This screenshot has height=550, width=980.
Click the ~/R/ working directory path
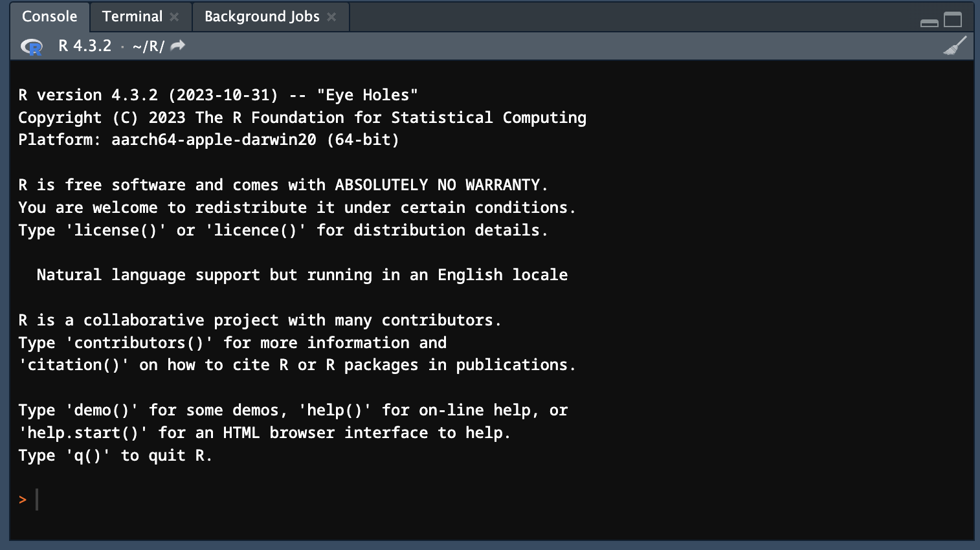pyautogui.click(x=148, y=47)
